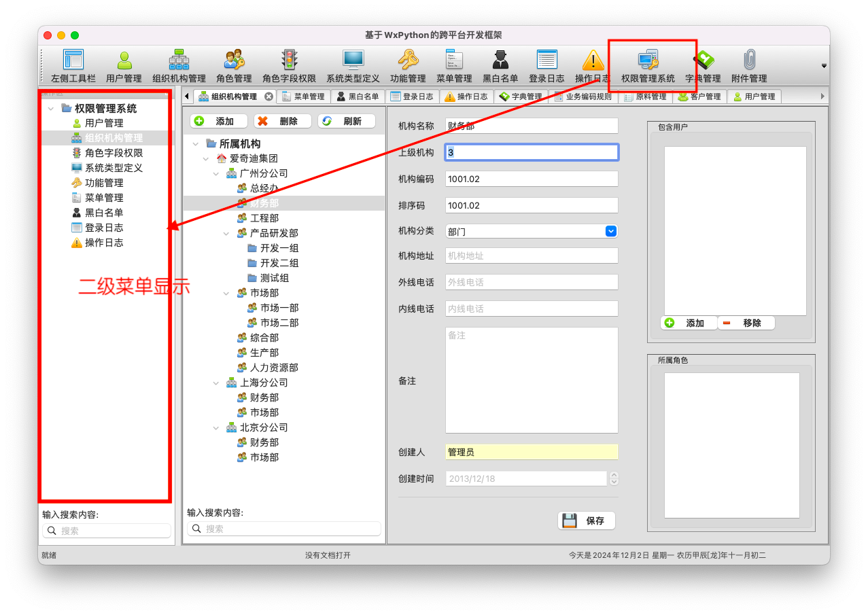Viewport: 868px width, 615px height.
Task: Click the organization tree 搜索 box
Action: coord(284,529)
